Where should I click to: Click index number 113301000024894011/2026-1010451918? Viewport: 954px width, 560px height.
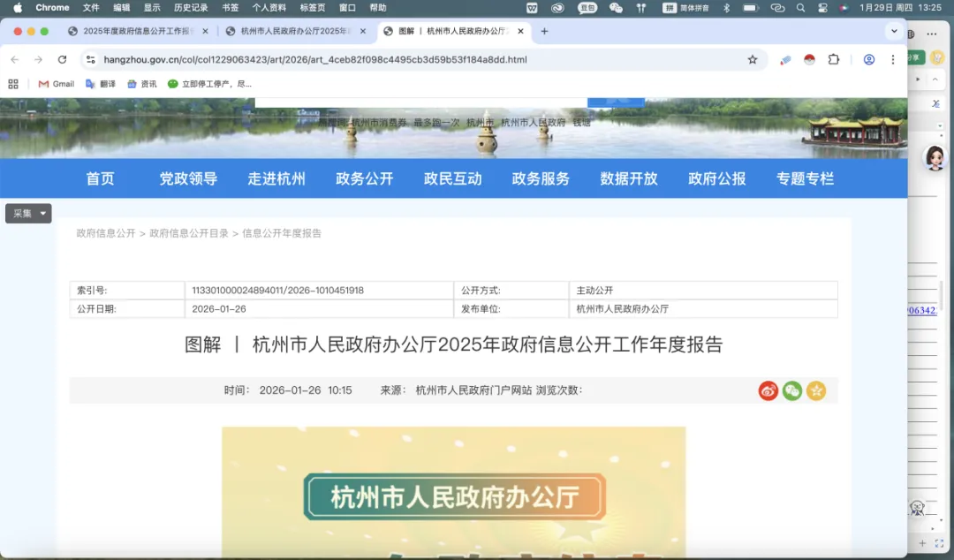pos(278,291)
